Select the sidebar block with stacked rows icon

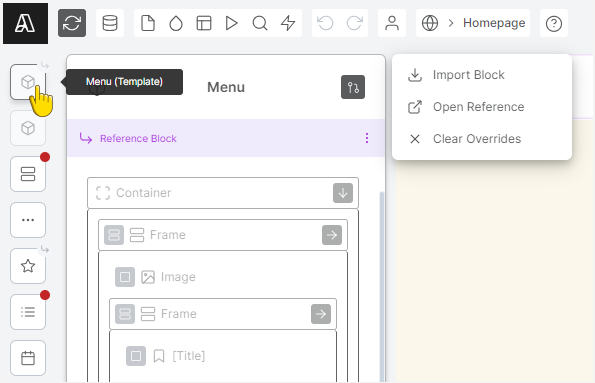pyautogui.click(x=28, y=174)
